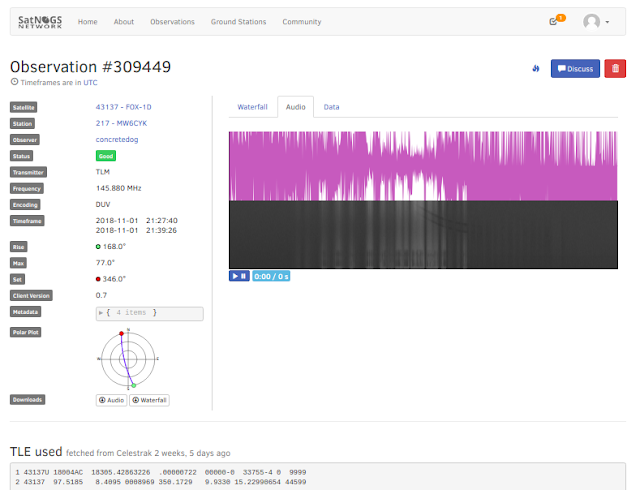Click the TLE used text box
Viewport: 640px width, 490px height.
pyautogui.click(x=318, y=477)
